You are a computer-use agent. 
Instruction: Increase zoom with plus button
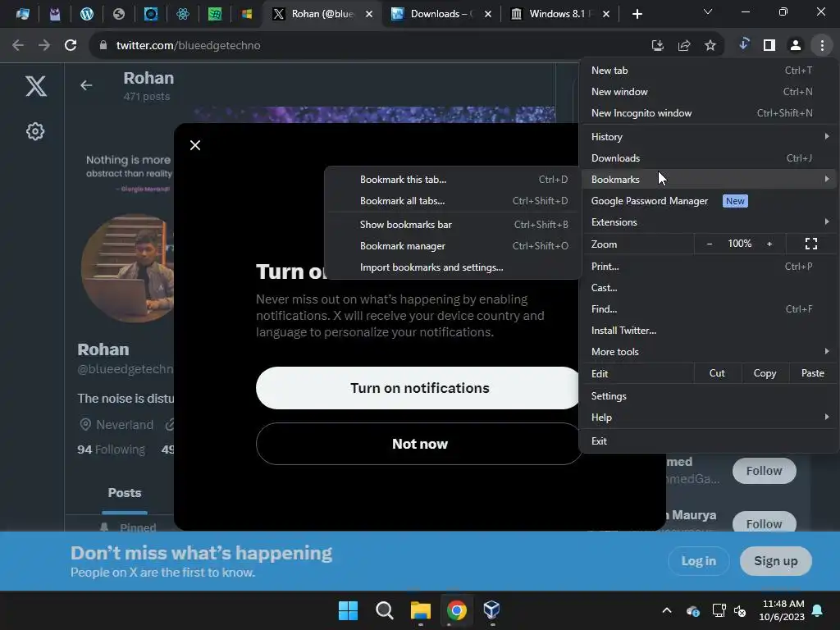769,244
